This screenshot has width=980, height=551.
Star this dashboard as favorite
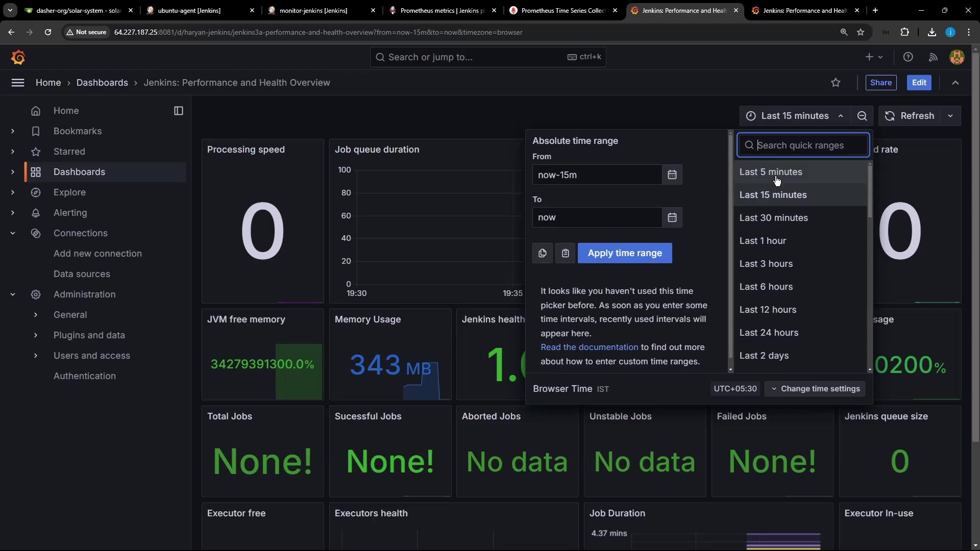[x=836, y=83]
